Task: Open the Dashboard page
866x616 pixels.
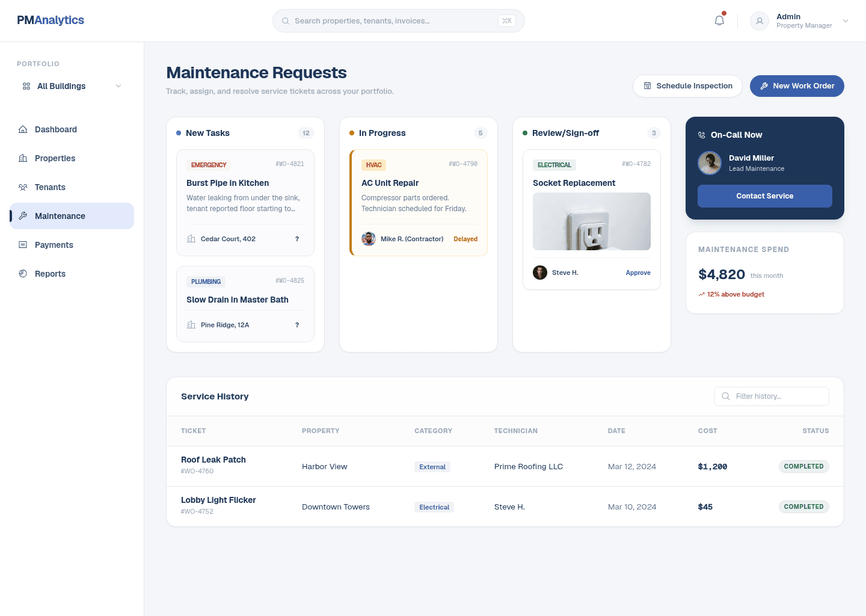Action: click(72, 129)
